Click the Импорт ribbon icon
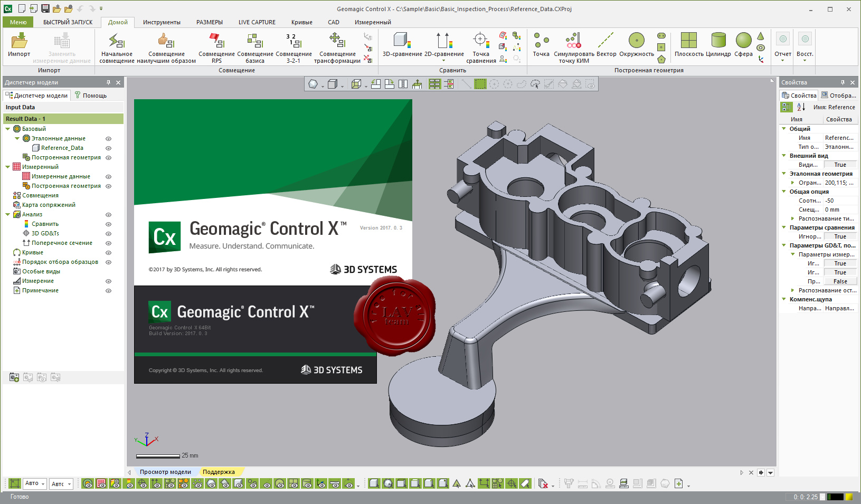The height and width of the screenshot is (504, 861). click(19, 45)
